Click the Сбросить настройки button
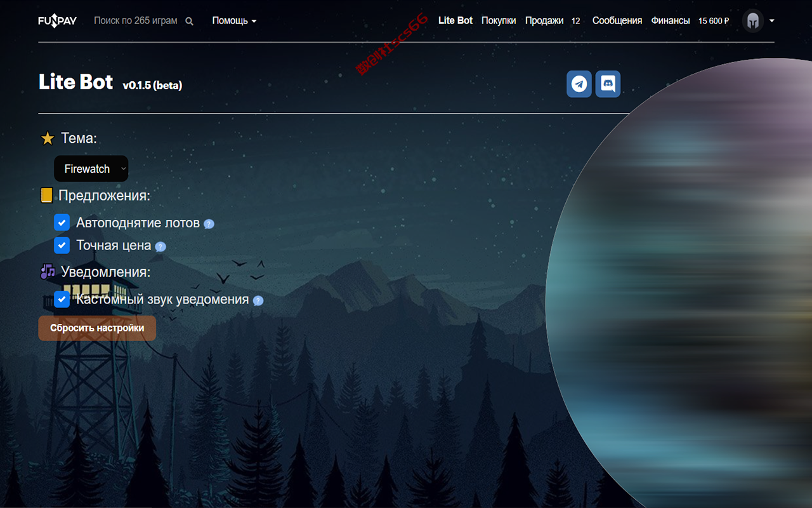The height and width of the screenshot is (508, 812). pyautogui.click(x=97, y=328)
